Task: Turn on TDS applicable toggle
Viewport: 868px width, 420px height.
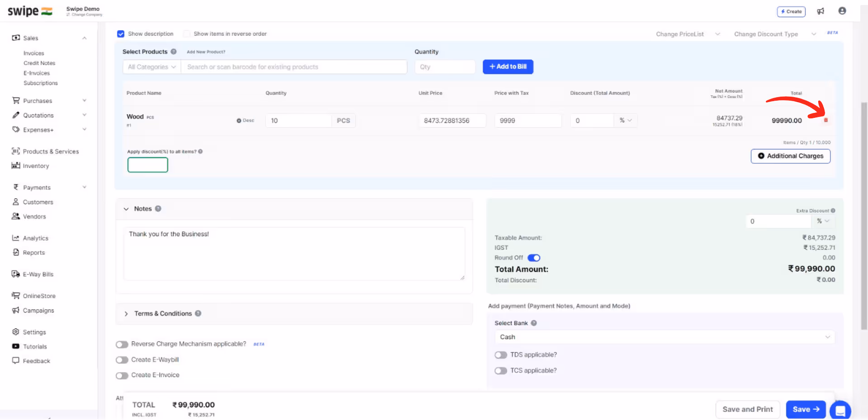Action: (x=501, y=355)
